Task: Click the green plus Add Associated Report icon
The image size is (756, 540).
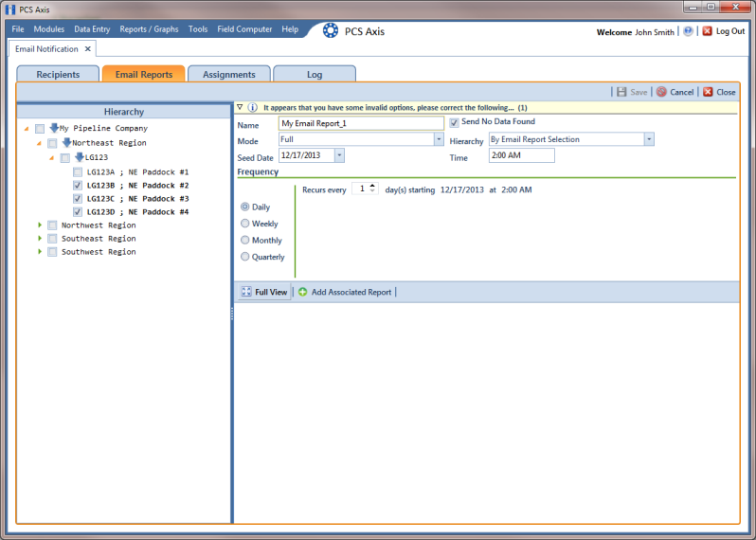Action: pos(303,292)
